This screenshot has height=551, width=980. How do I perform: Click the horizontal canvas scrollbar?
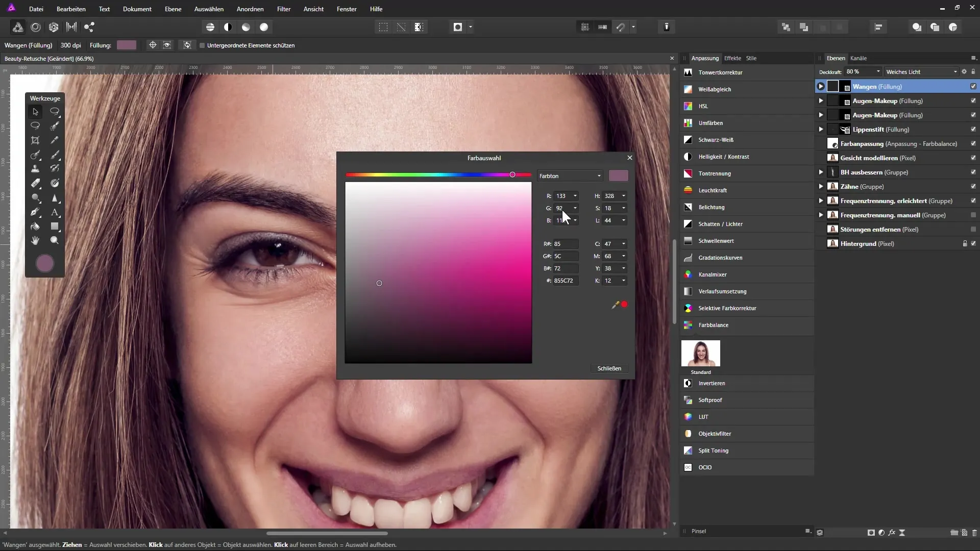(x=327, y=534)
